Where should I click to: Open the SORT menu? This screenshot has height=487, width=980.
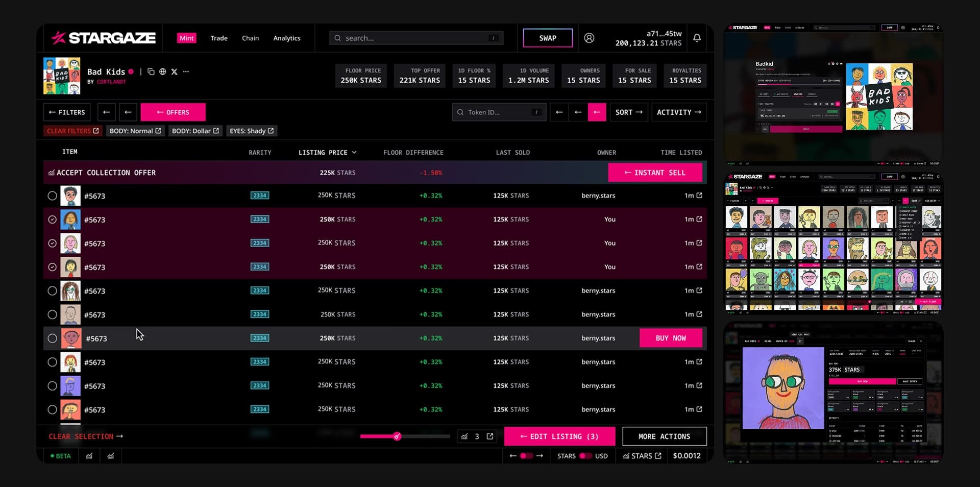coord(629,112)
